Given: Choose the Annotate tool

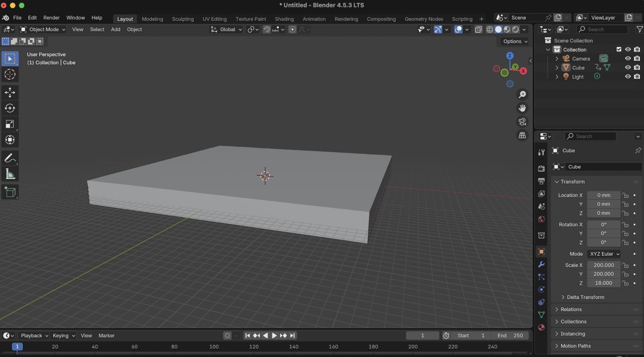Looking at the screenshot, I should click(10, 158).
